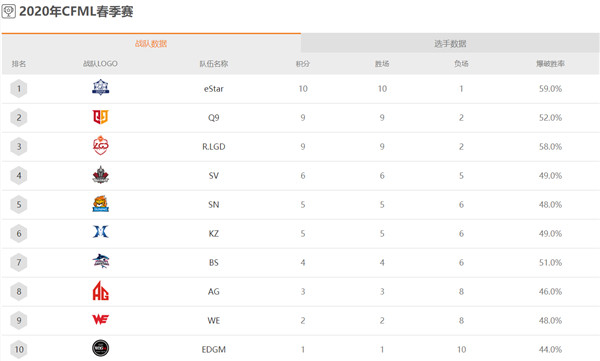This screenshot has height=361, width=600.
Task: Click the red AG logo
Action: click(x=101, y=291)
